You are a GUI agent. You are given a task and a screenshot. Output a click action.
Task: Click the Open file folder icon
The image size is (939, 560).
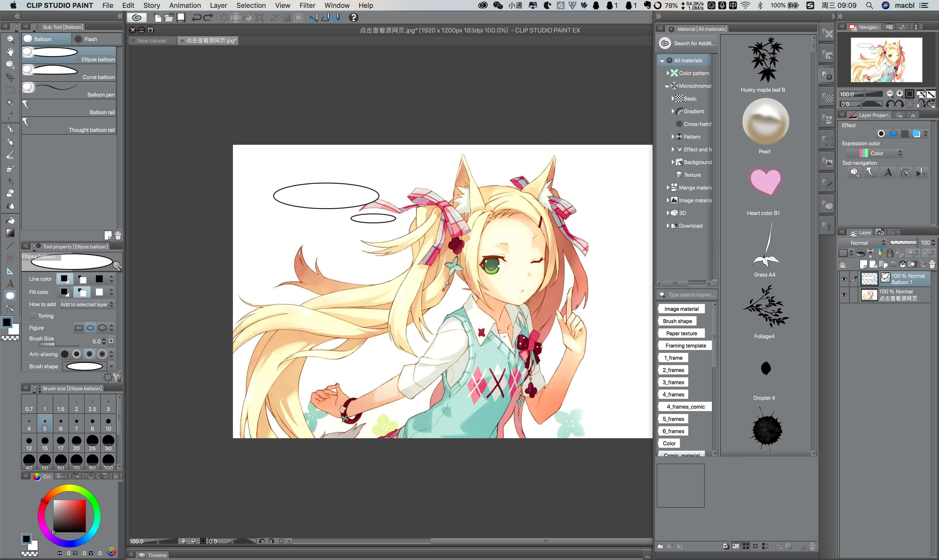click(169, 17)
